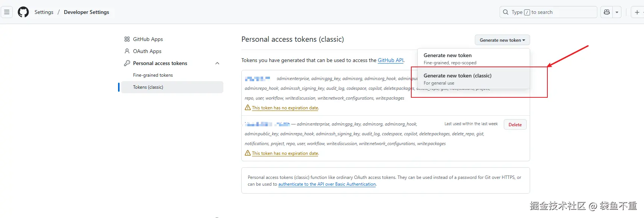Go to Settings breadcrumb link
Image resolution: width=644 pixels, height=218 pixels.
[44, 12]
